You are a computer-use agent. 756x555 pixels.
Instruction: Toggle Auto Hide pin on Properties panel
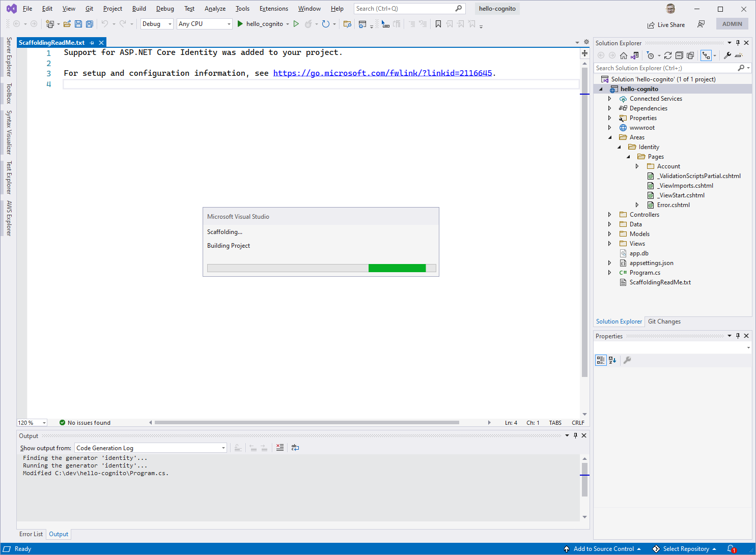point(738,336)
